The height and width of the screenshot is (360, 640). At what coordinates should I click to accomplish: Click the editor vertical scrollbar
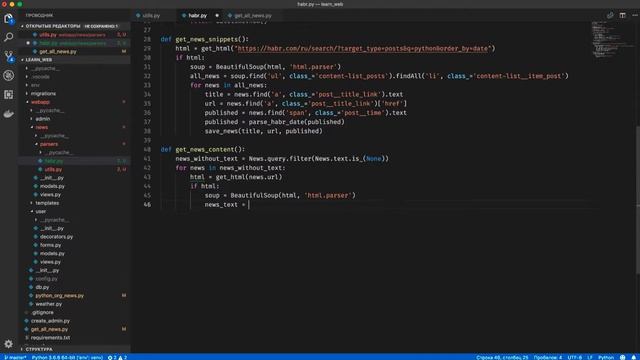coord(638,200)
